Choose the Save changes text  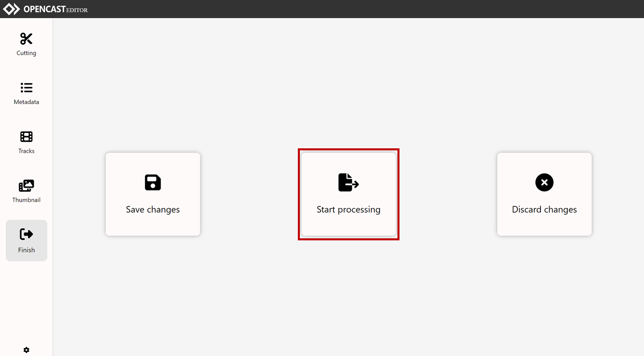[153, 210]
